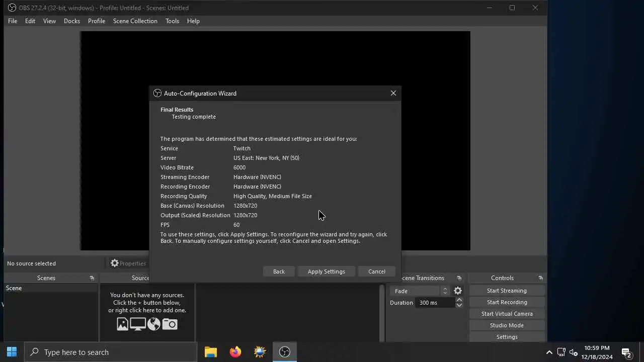The height and width of the screenshot is (362, 644).
Task: Pop out the Scenes dock icon
Action: [92, 278]
